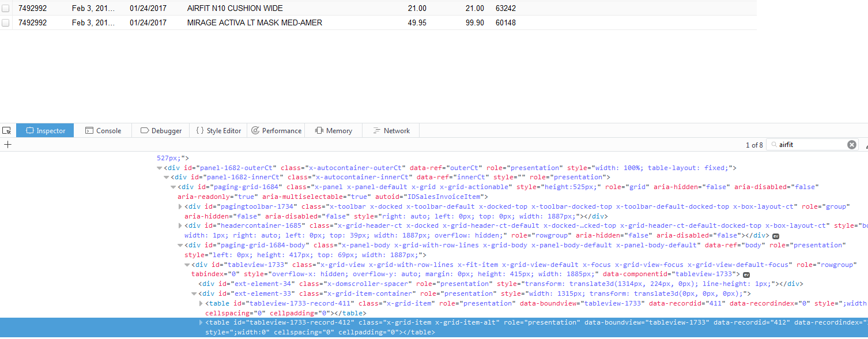This screenshot has height=339, width=868.
Task: Click the x-grid-item-alt class attribute on selected table
Action: [429, 322]
